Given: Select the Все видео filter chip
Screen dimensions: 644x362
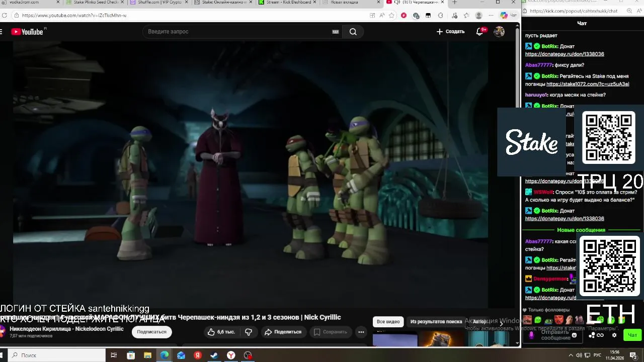Looking at the screenshot, I should coord(388,322).
